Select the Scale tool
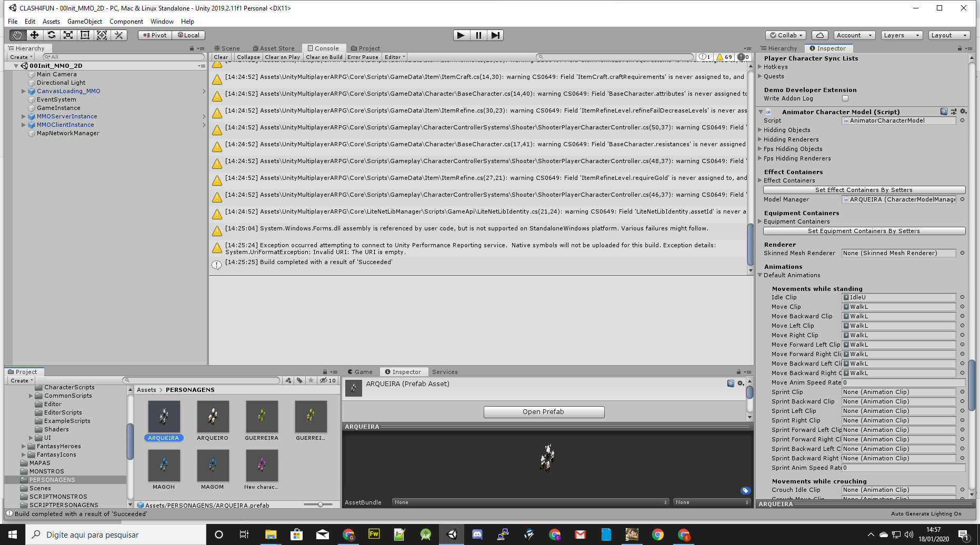The height and width of the screenshot is (545, 980). click(x=68, y=35)
